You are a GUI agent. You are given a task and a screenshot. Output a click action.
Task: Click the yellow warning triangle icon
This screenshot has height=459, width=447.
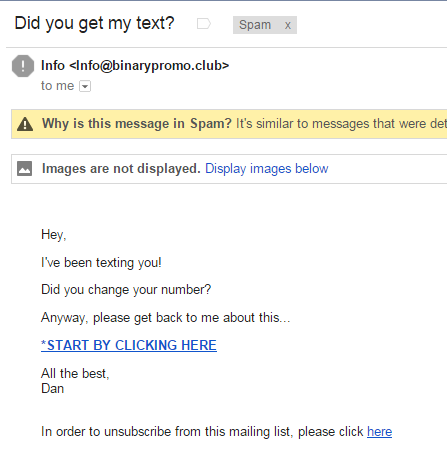(x=25, y=124)
